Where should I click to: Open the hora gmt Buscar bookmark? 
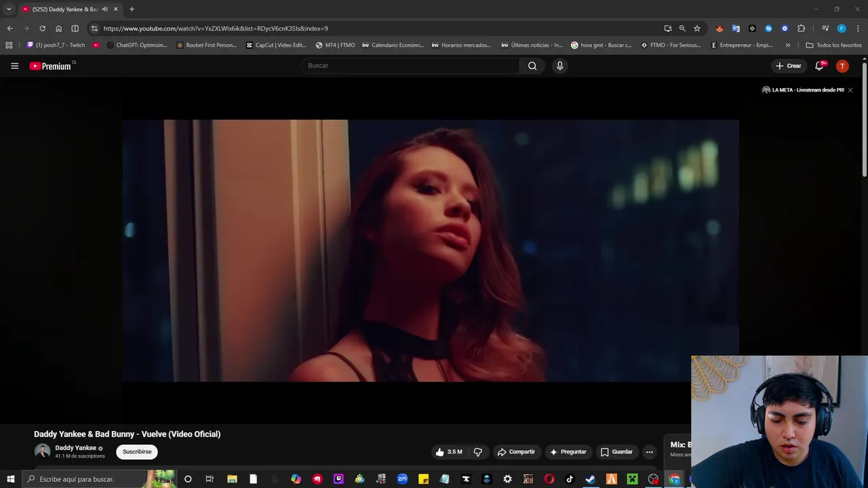tap(601, 45)
